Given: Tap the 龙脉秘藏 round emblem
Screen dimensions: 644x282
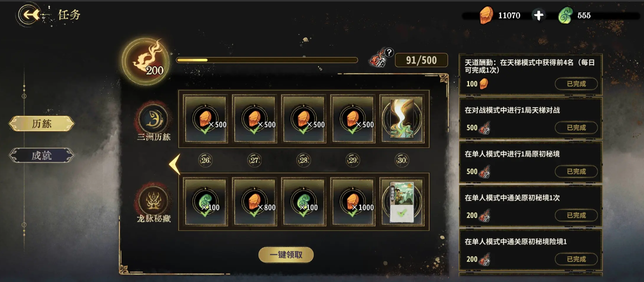Looking at the screenshot, I should 153,200.
